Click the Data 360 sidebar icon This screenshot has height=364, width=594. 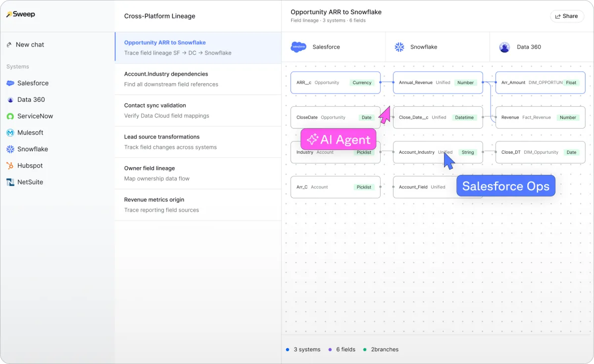click(10, 100)
